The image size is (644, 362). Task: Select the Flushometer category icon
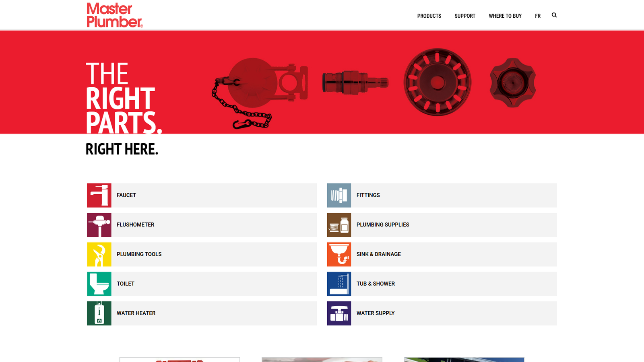99,225
